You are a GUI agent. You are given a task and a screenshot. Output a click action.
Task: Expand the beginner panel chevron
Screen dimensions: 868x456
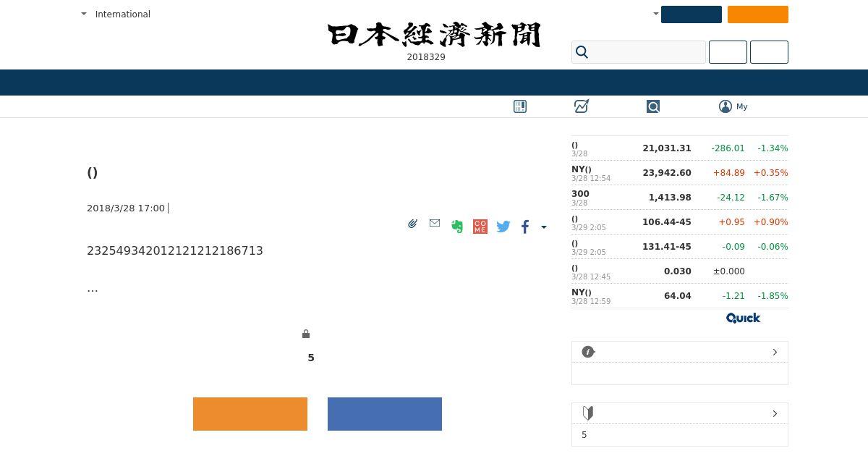775,413
